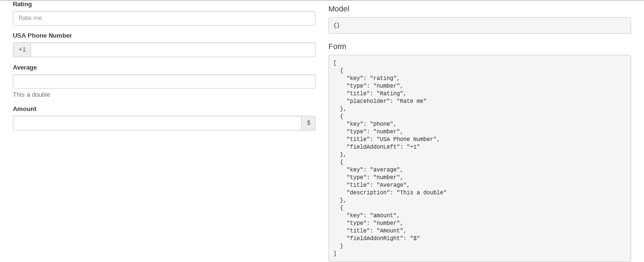
Task: Click the 'This a double' help text
Action: pos(31,95)
